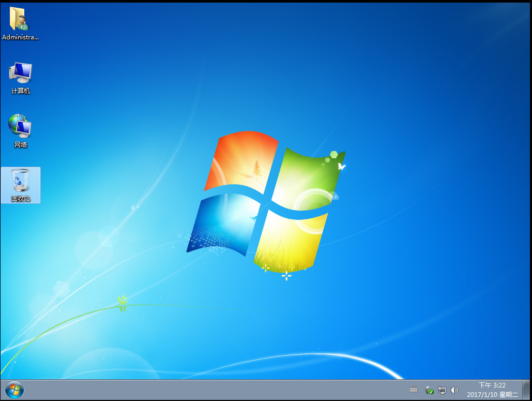
Task: Select the Administrator folder desktop icon
Action: [20, 23]
